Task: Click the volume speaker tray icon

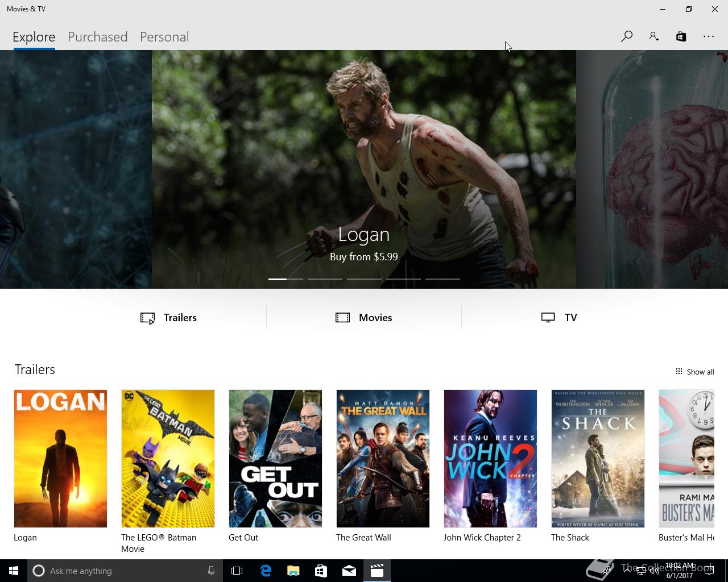Action: pos(655,571)
